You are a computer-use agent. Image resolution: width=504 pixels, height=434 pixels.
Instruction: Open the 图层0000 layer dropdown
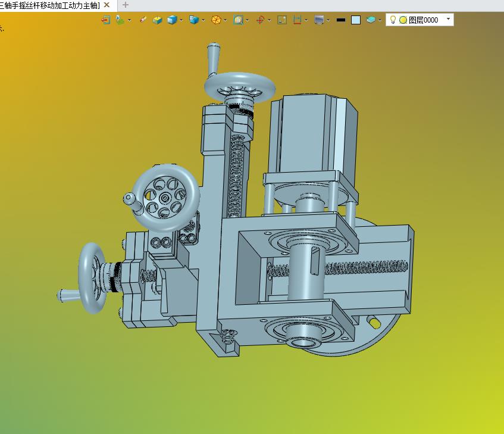(449, 19)
